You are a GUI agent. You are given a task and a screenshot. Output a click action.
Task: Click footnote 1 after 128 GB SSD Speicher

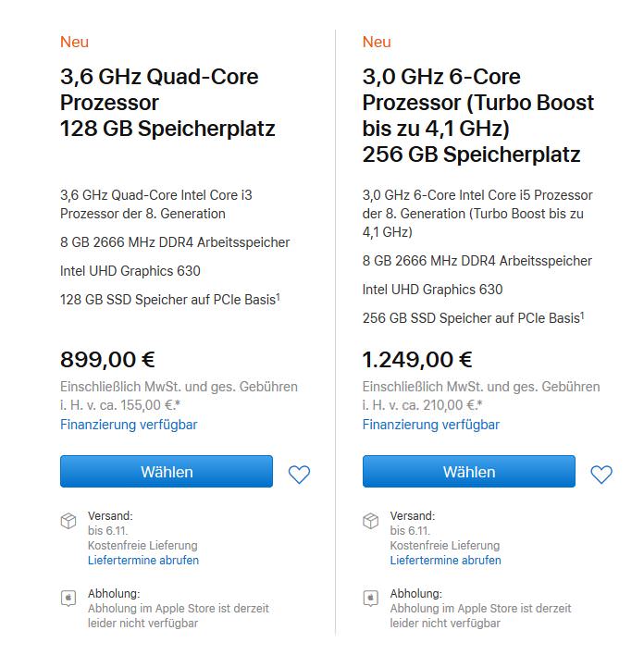(x=278, y=296)
